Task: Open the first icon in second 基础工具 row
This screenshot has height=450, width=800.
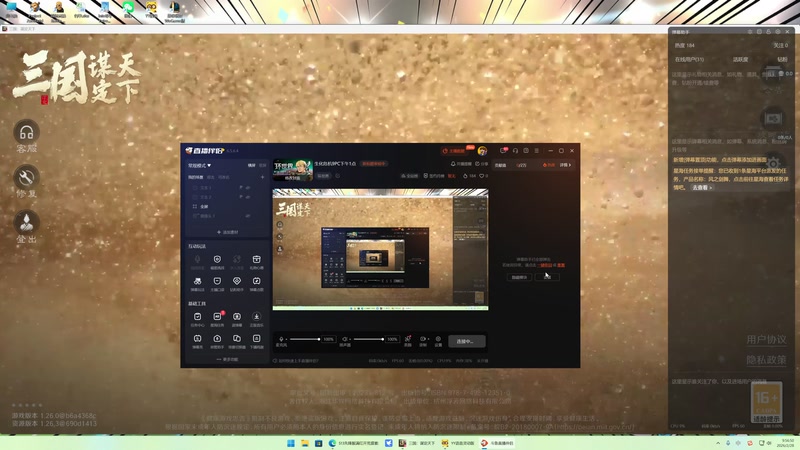Action: tap(197, 338)
